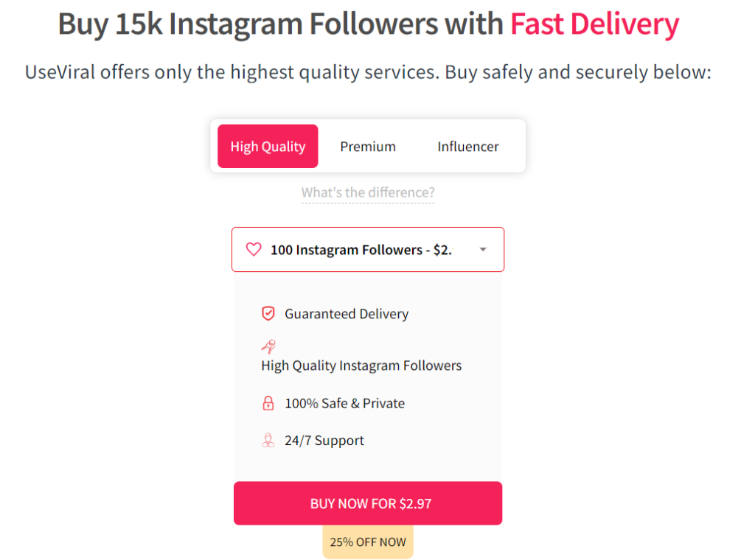Select the High Quality tab
This screenshot has height=560, width=755.
point(268,147)
